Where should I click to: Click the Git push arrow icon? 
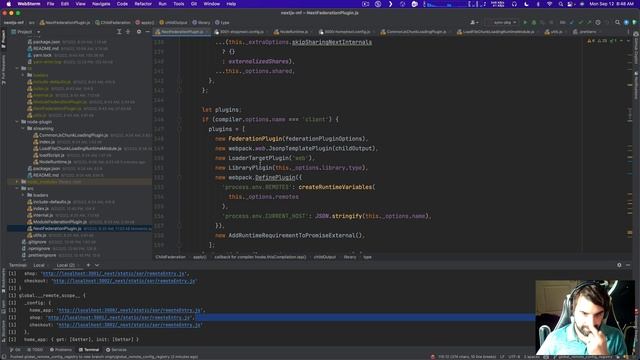click(589, 22)
